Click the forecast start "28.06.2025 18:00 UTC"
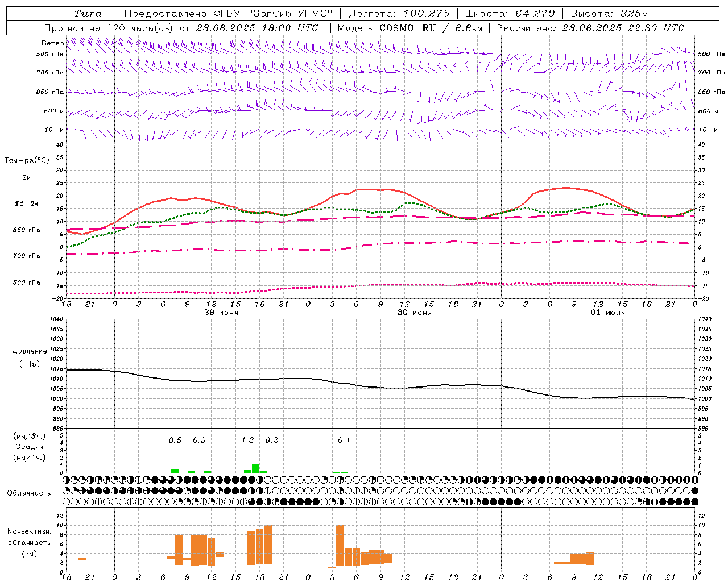728x582 pixels. [257, 28]
